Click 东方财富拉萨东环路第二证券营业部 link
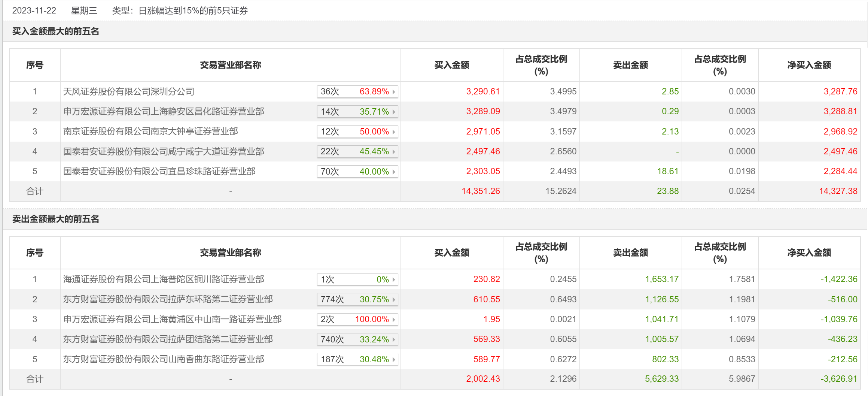Screen dimensions: 868x396 pos(168,299)
